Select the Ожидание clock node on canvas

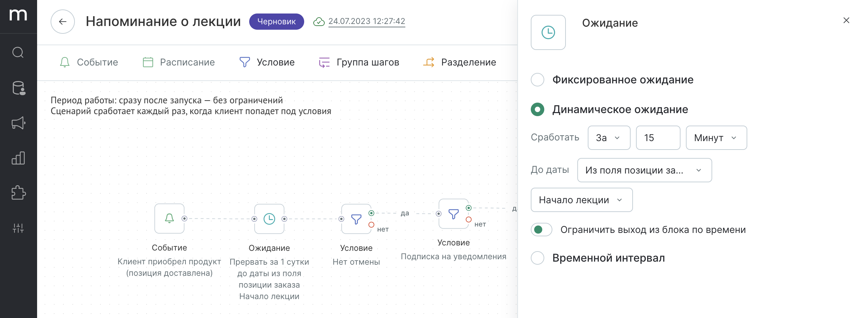269,219
